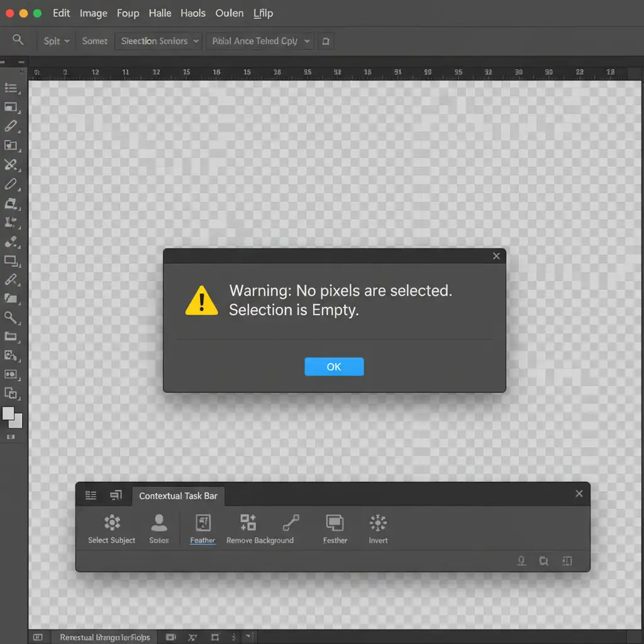Viewport: 644px width, 644px height.
Task: Click the list icon atop the left toolbar
Action: pos(11,89)
